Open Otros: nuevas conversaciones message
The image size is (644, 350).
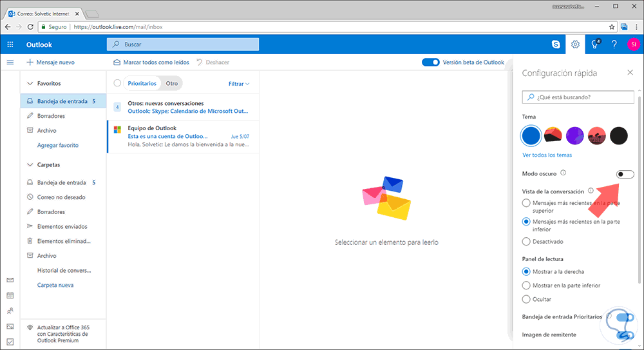183,108
